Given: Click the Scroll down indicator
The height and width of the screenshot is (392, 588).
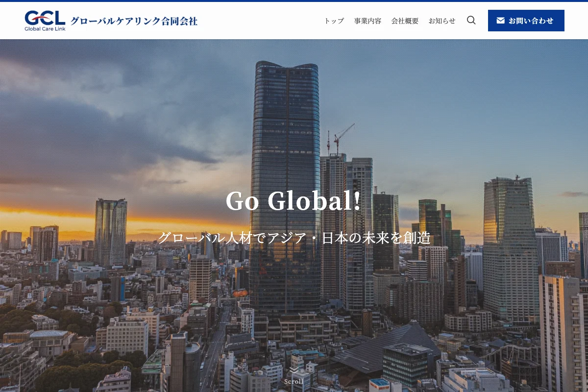Looking at the screenshot, I should pos(294,376).
